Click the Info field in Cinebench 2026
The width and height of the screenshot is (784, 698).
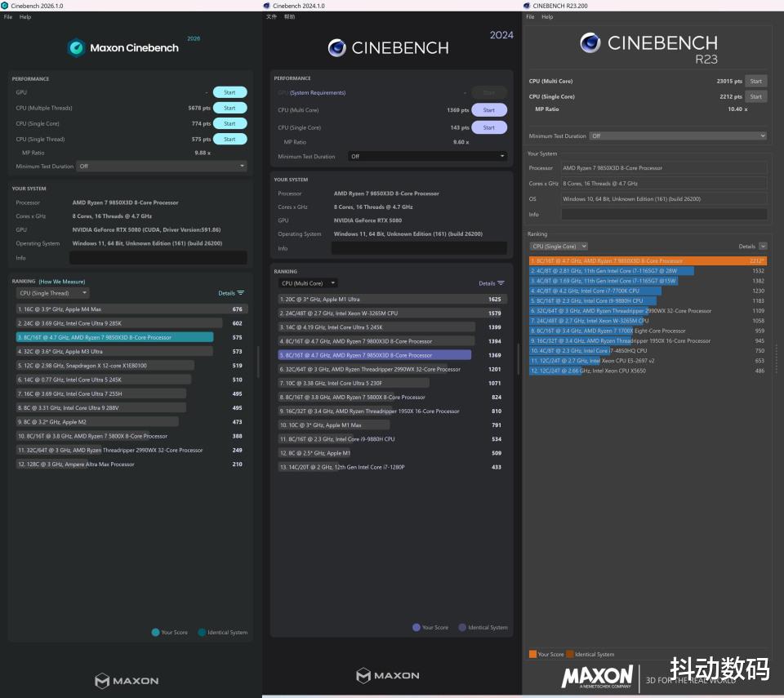point(158,257)
